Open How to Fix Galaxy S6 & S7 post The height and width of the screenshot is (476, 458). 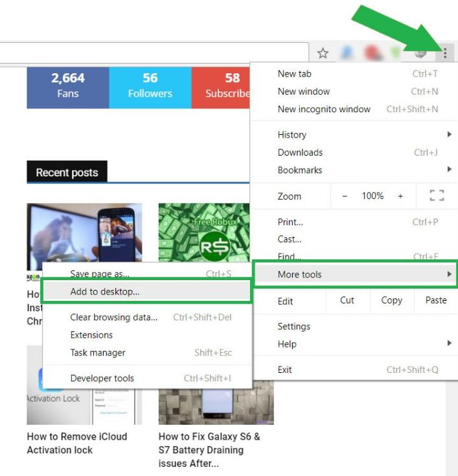[x=209, y=450]
